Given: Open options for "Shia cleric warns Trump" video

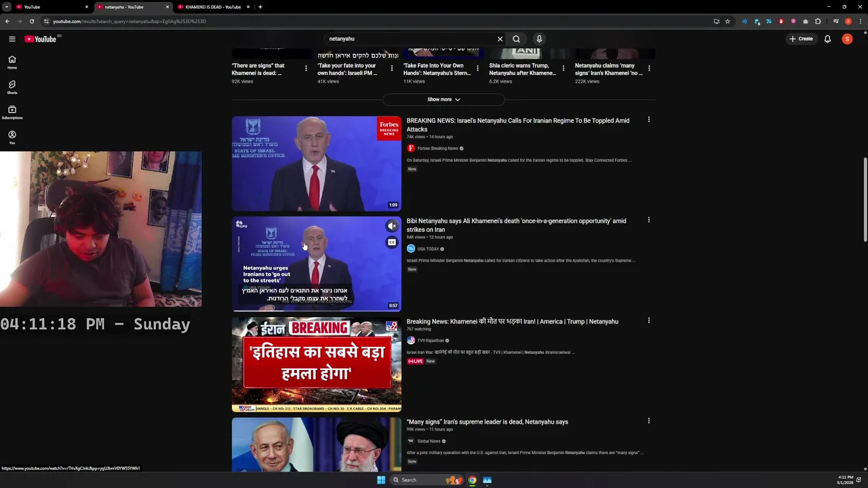Looking at the screenshot, I should (x=563, y=68).
